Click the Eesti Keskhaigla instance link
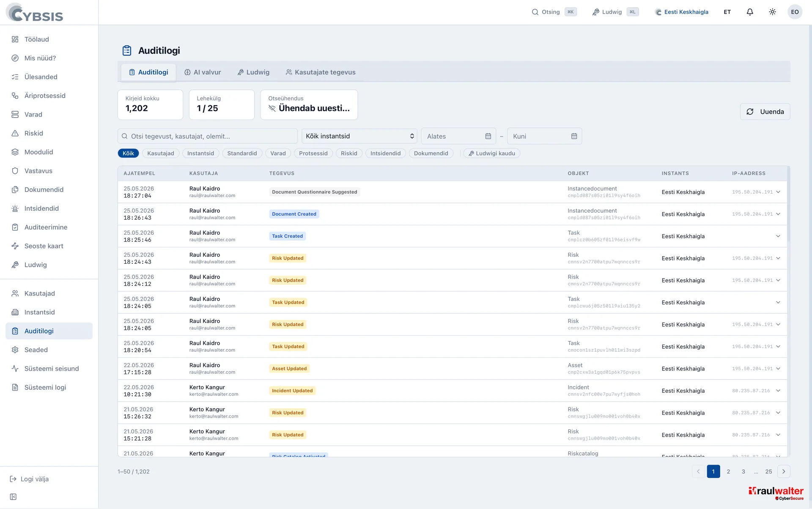 pyautogui.click(x=681, y=12)
